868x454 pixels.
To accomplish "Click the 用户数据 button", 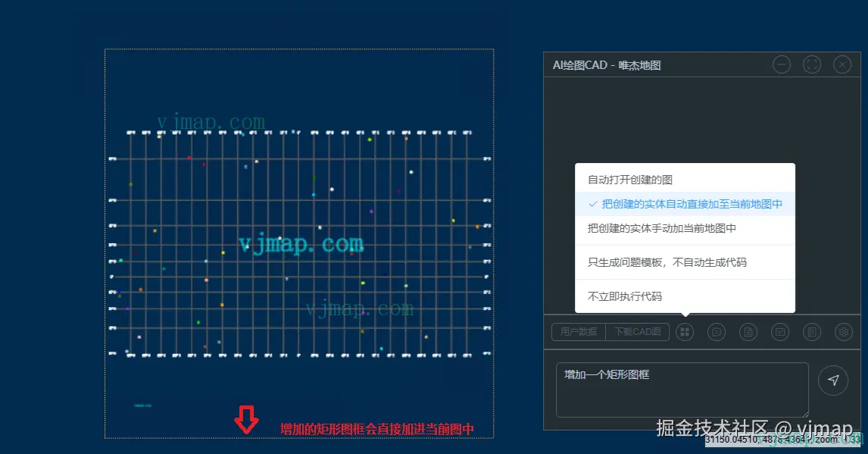I will 579,332.
